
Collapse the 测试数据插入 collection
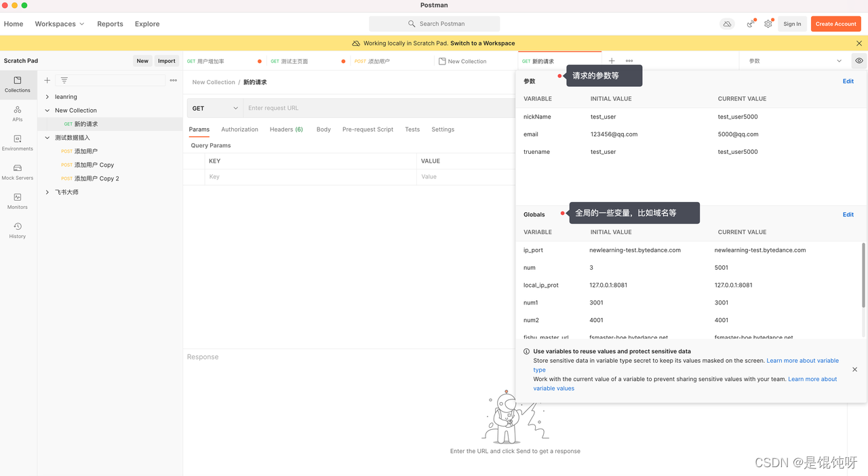47,138
